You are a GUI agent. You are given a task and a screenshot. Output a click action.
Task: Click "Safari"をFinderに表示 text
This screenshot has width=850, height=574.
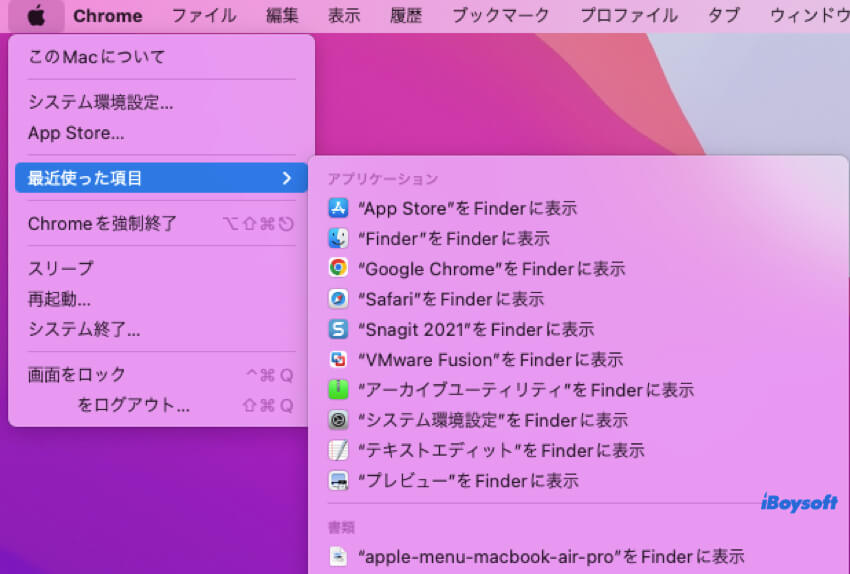[451, 299]
